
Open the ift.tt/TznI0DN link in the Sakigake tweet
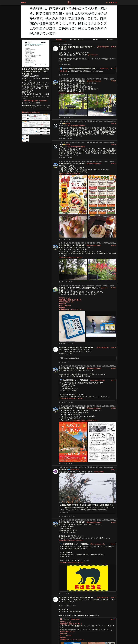pos(99,472)
